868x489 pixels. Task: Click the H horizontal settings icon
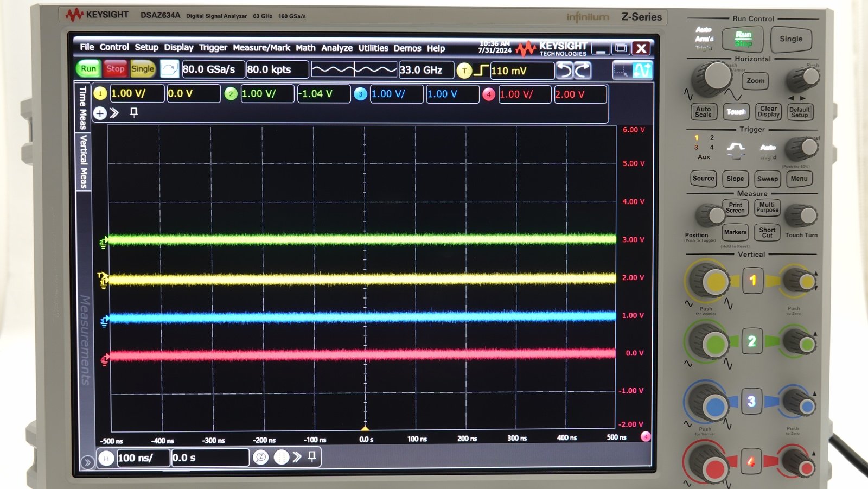tap(106, 459)
